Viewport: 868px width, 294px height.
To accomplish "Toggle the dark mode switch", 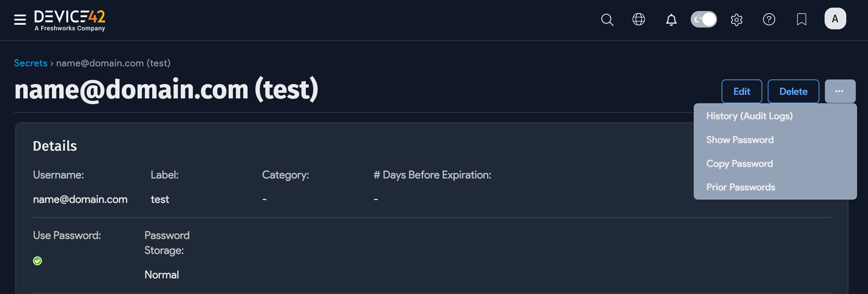I will coord(704,20).
